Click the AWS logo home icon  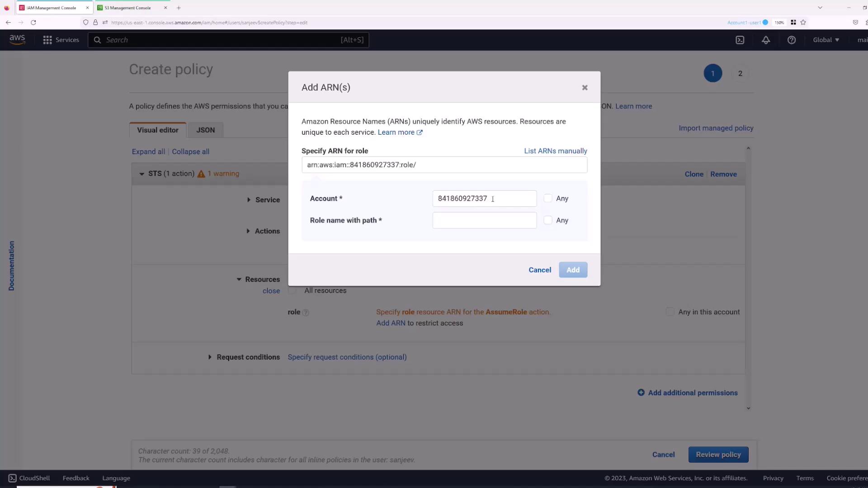click(17, 40)
